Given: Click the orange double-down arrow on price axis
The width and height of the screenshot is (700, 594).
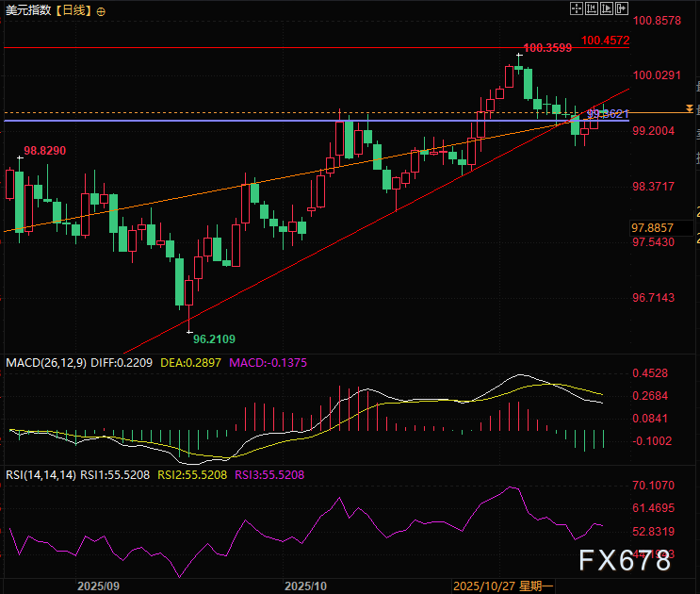Looking at the screenshot, I should 691,111.
